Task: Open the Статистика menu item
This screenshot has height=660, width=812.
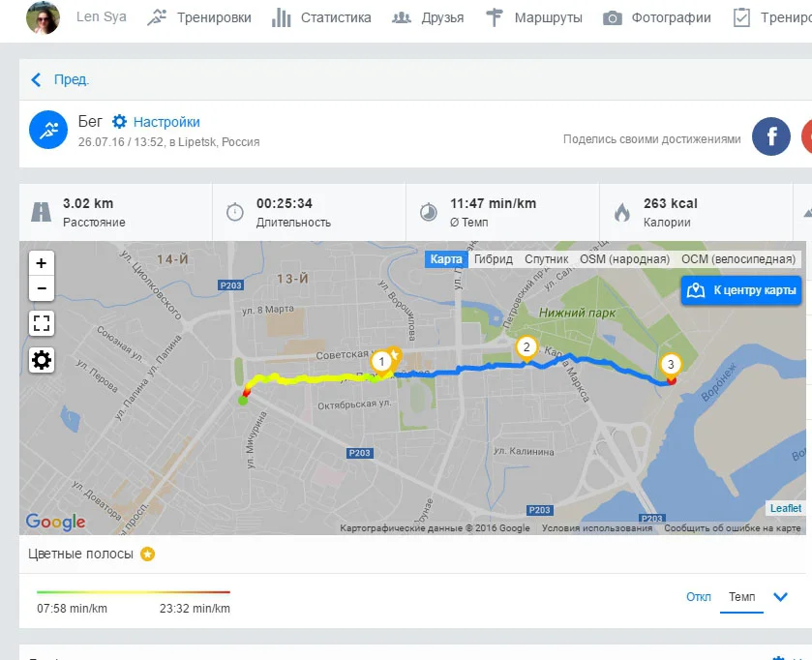Action: [336, 17]
